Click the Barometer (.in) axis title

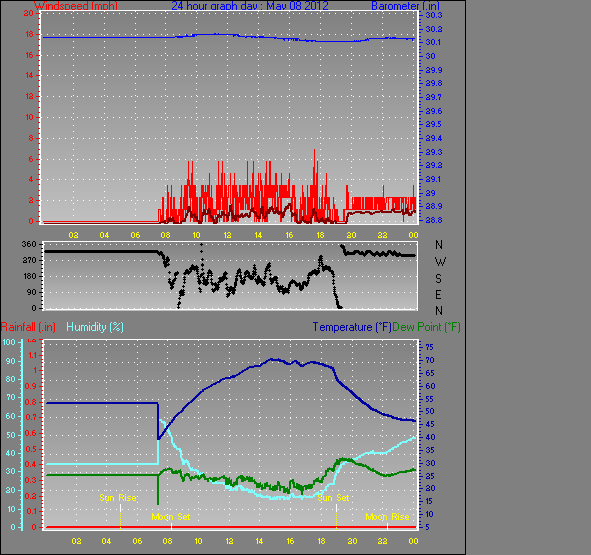405,6
